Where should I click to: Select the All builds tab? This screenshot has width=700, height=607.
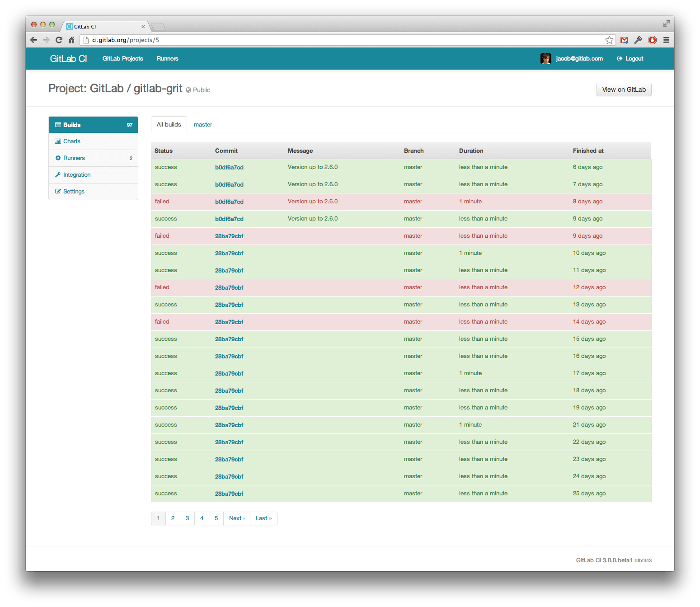[169, 125]
